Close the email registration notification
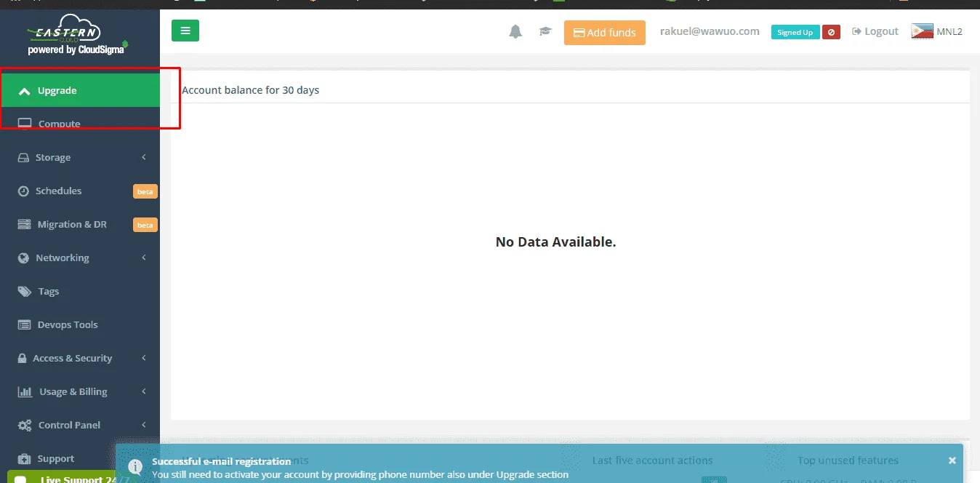The image size is (980, 483). [x=952, y=460]
